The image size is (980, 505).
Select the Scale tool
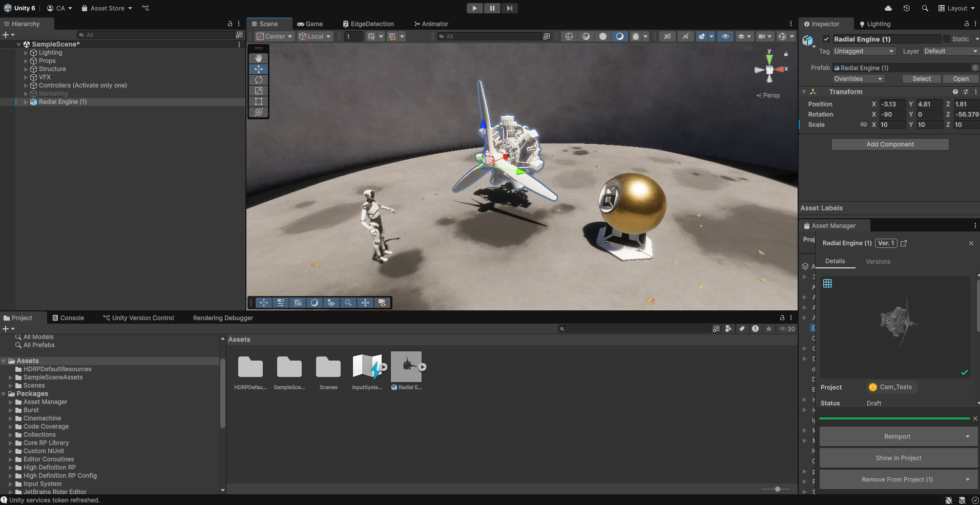point(259,91)
